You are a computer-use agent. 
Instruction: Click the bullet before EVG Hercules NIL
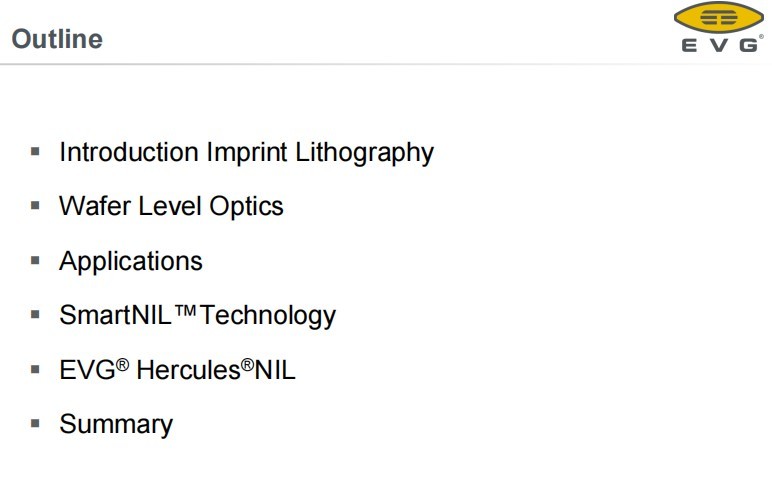point(35,369)
